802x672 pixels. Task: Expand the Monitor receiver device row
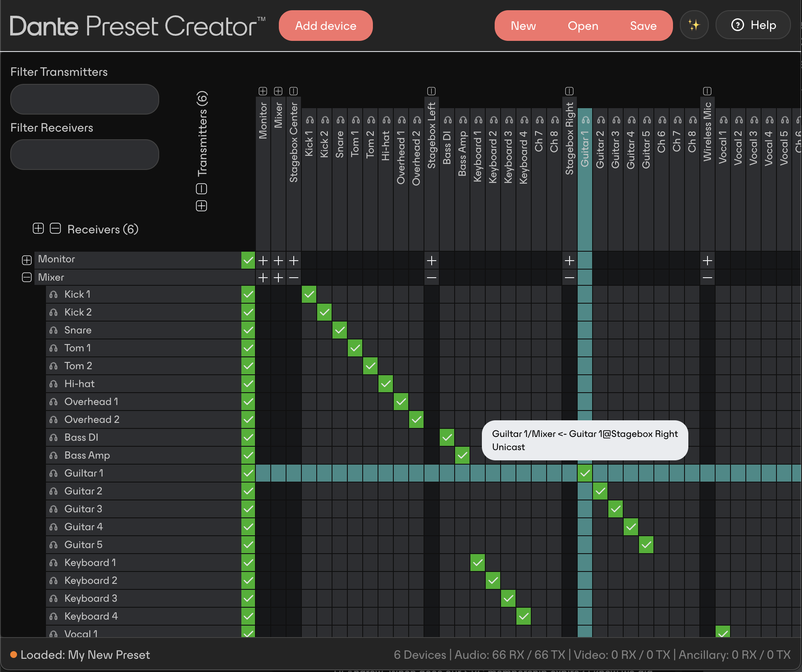click(x=27, y=260)
